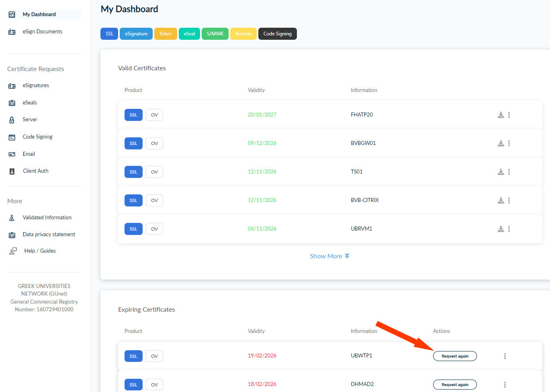Screen dimensions: 550x392
Task: Click the OV badge on FHATP20 row
Action: click(154, 115)
